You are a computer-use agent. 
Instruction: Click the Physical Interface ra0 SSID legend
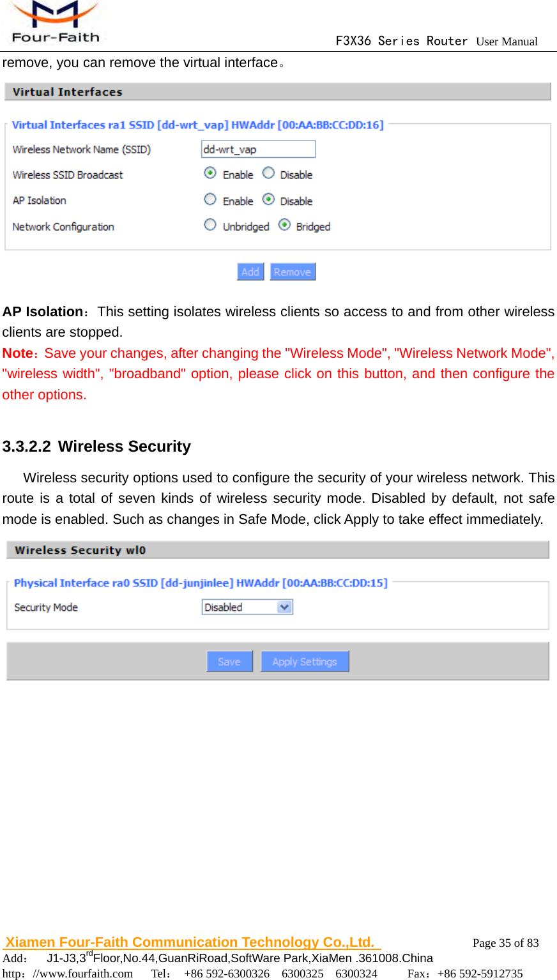(201, 583)
